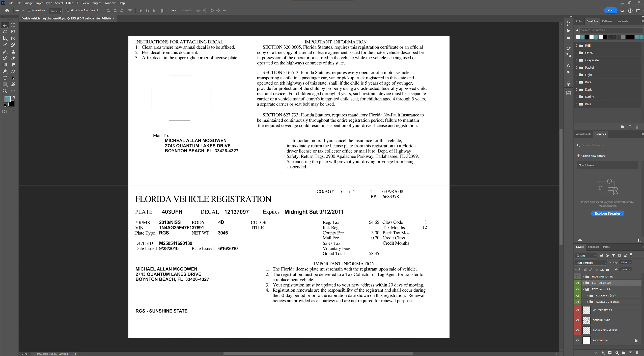Select the Clone Stamp tool

point(13,52)
